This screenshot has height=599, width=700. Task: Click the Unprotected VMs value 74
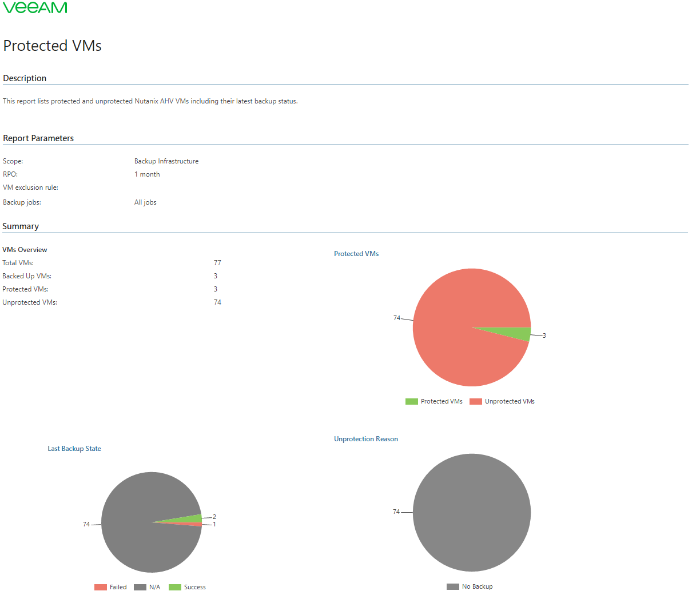(x=217, y=302)
